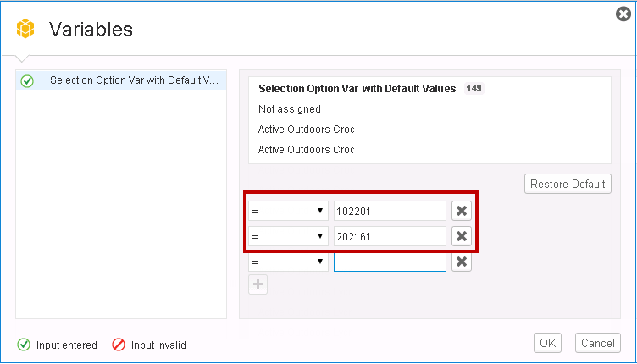This screenshot has width=637, height=364.
Task: Click the 'Input invalid' legend text
Action: 158,345
